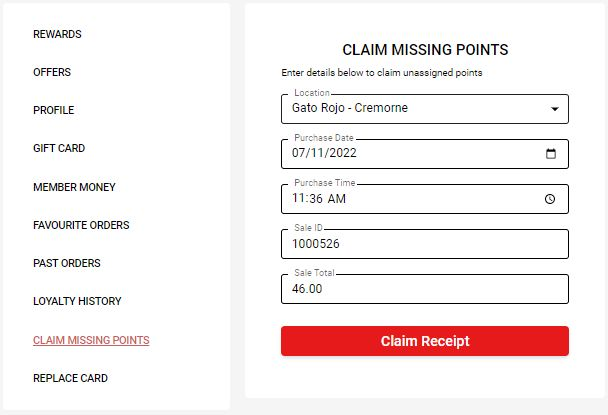This screenshot has width=608, height=415.
Task: View Favourite Orders
Action: point(81,225)
